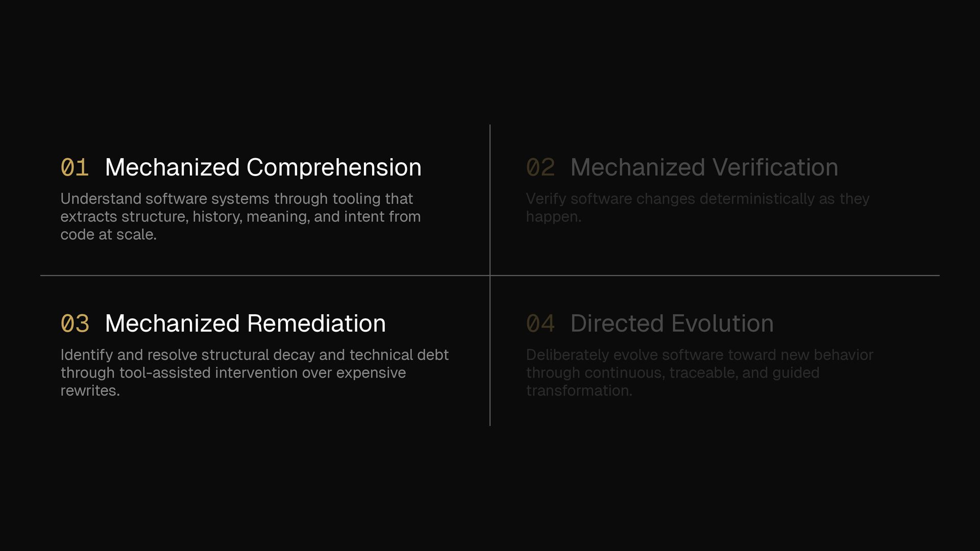Click the Identify and resolve structural decay paragraph

(255, 372)
